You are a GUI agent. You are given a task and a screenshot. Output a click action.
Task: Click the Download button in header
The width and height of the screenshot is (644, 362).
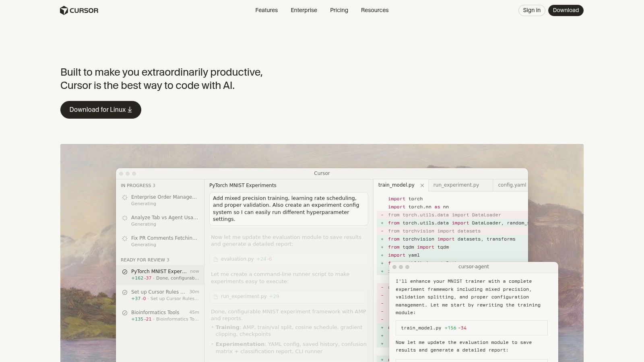tap(566, 10)
